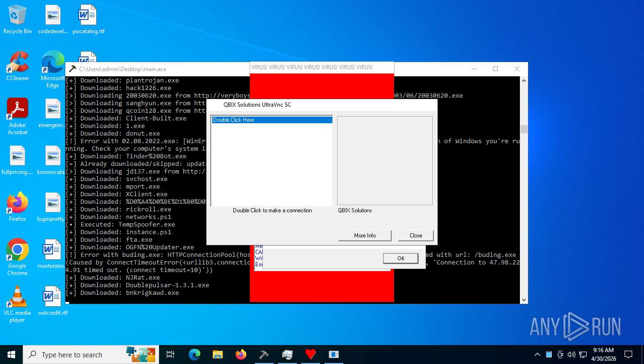Launch VLC media player shortcut
The image size is (644, 364).
click(x=18, y=304)
